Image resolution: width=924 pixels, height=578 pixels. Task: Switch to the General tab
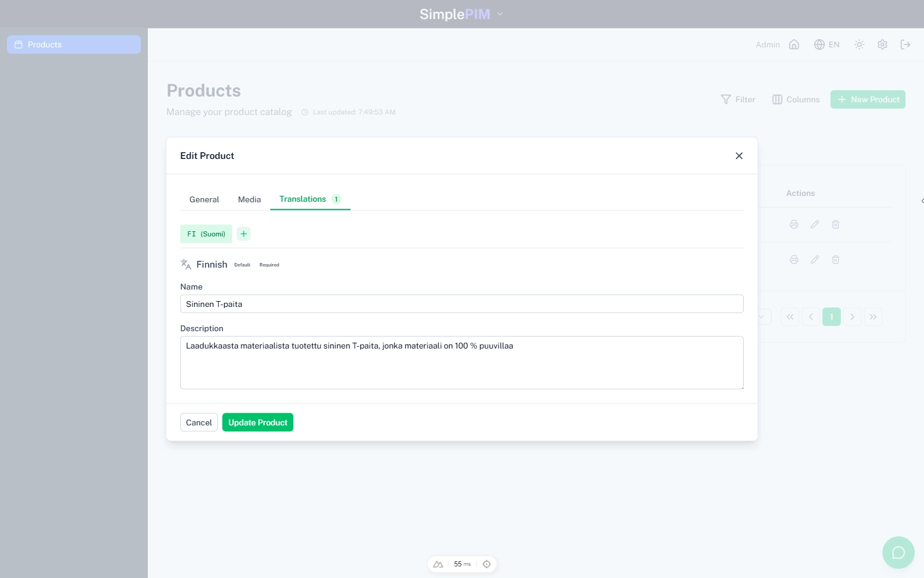(204, 199)
